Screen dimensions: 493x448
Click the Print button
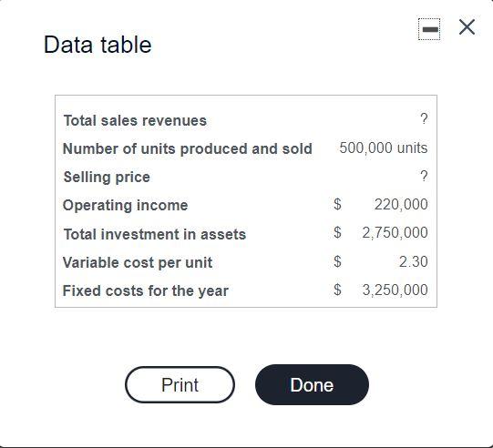[x=180, y=384]
